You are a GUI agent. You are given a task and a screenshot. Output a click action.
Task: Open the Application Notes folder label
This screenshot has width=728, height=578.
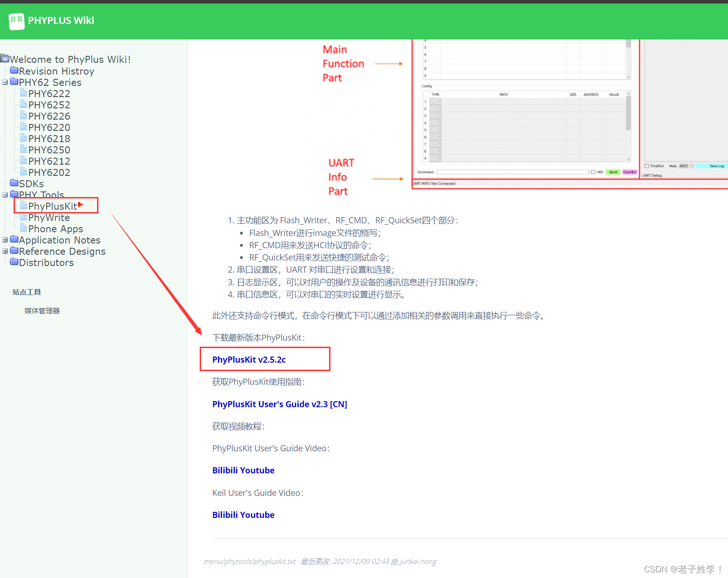[x=60, y=240]
